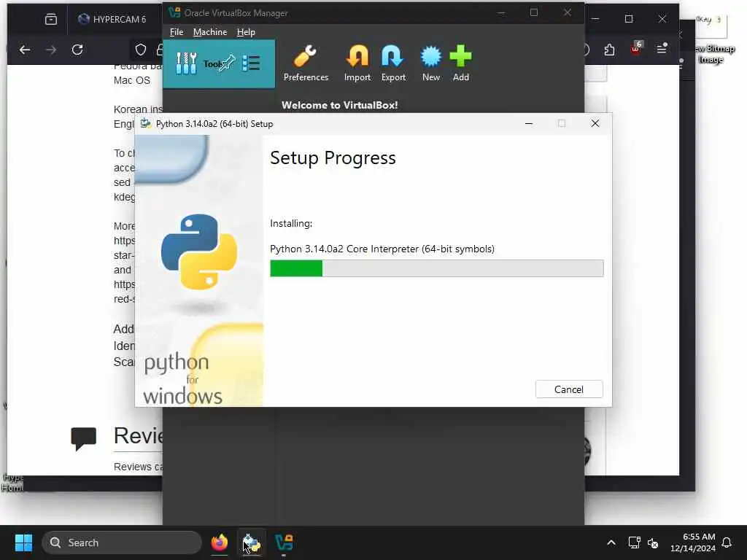Click the Setup Progress heading

click(x=333, y=157)
